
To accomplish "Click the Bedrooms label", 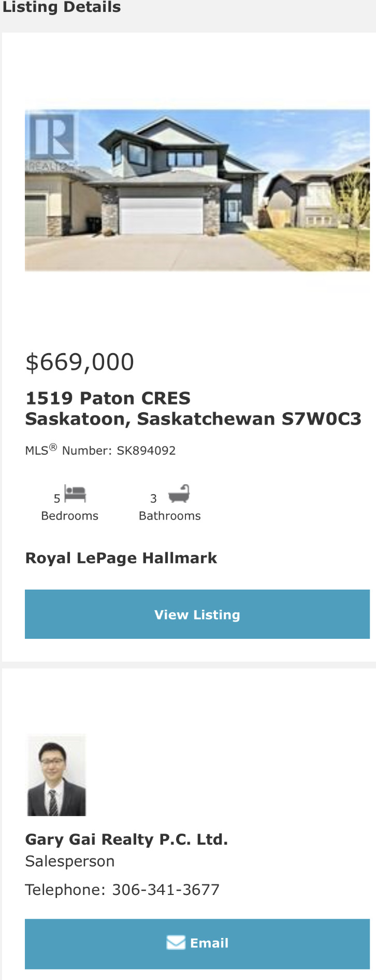I will (69, 516).
